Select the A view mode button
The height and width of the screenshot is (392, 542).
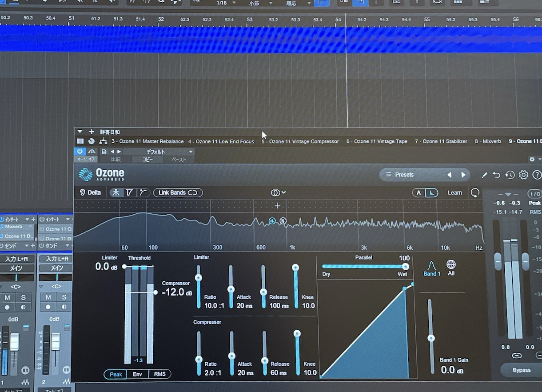pyautogui.click(x=418, y=193)
